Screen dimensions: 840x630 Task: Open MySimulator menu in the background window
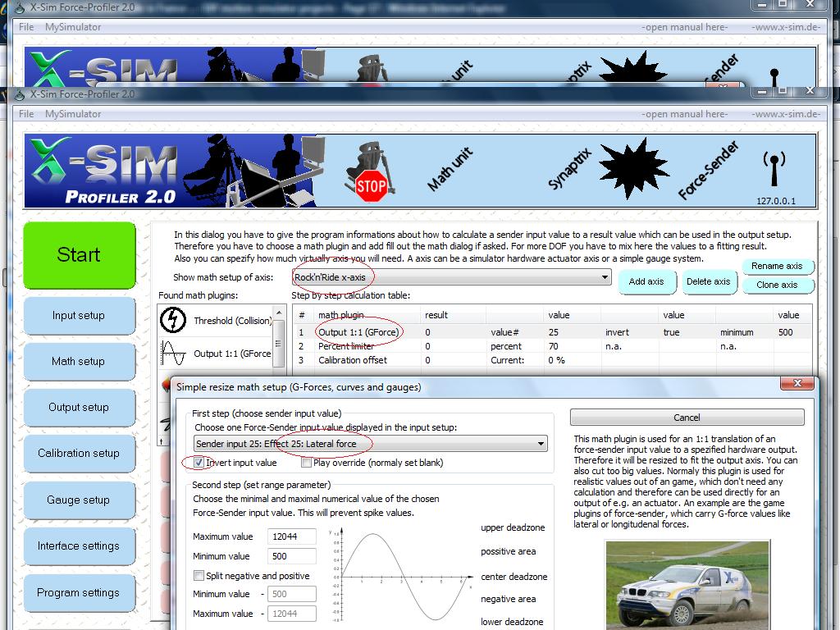pos(73,27)
